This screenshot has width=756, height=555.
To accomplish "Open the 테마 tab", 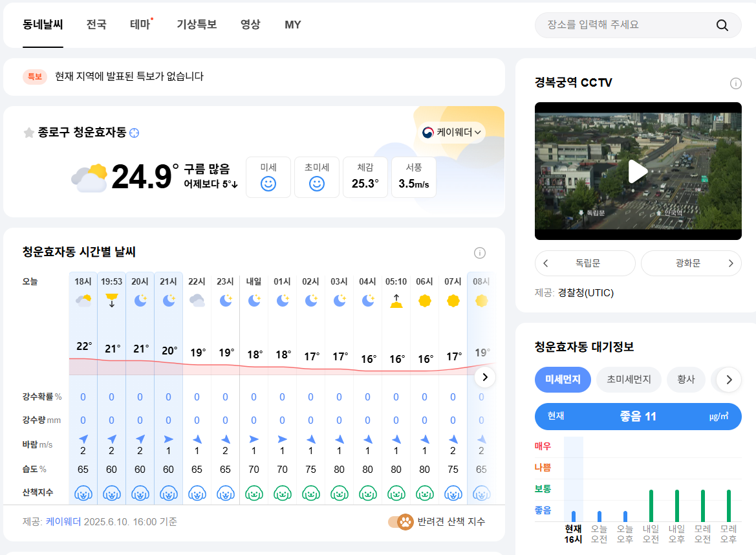I will [140, 25].
